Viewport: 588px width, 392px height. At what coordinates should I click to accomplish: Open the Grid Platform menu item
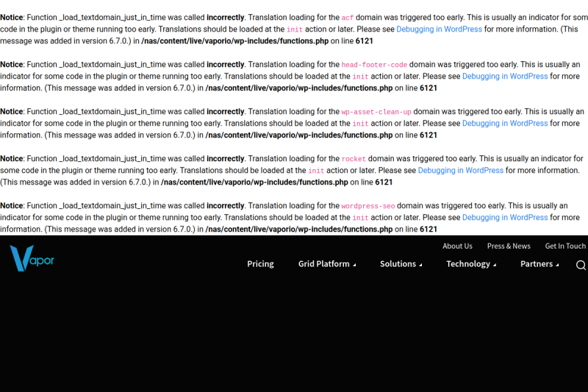coord(324,264)
